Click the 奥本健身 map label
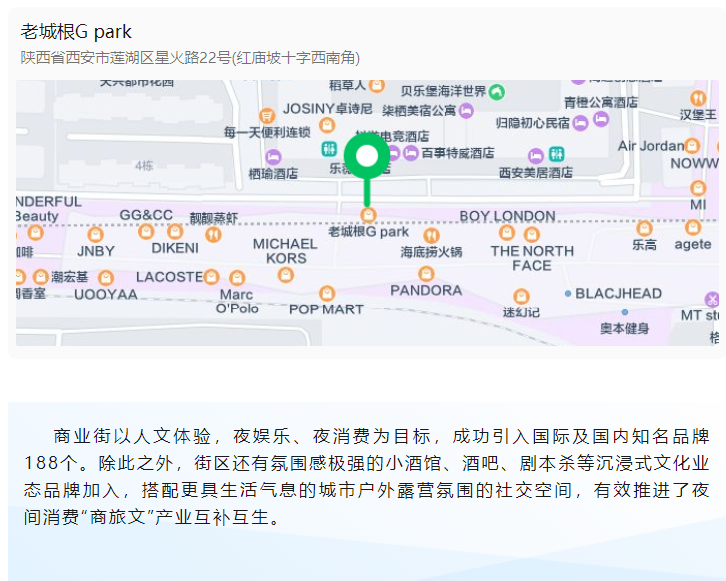This screenshot has height=581, width=726. click(x=624, y=328)
